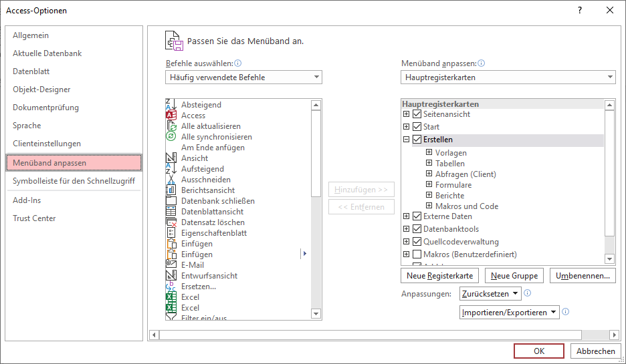Toggle the Datenbanktools checkbox
The width and height of the screenshot is (626, 364).
click(x=417, y=229)
